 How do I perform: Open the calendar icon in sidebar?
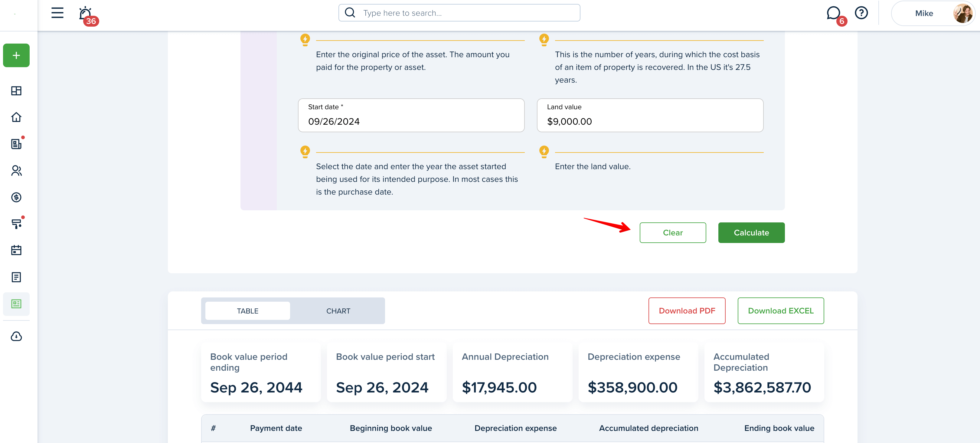16,250
